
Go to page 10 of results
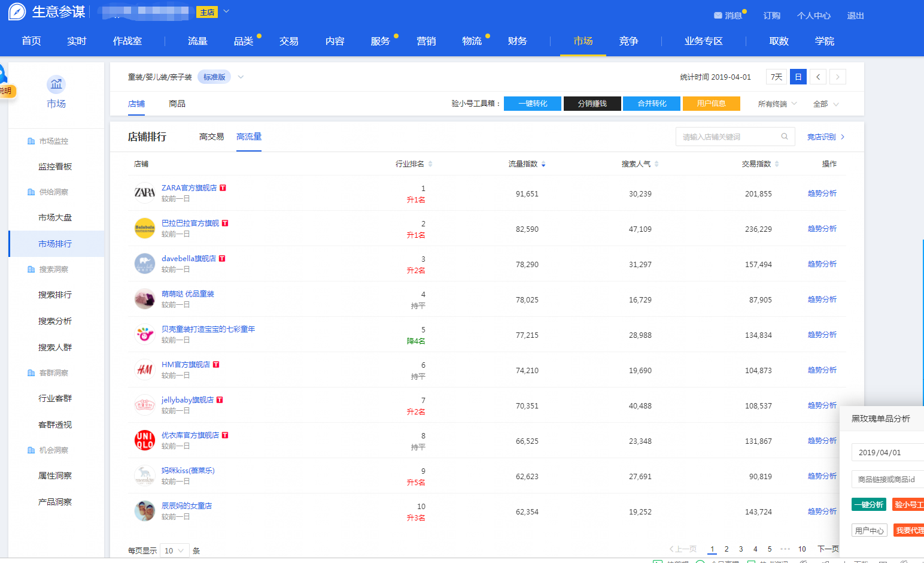[x=802, y=549]
